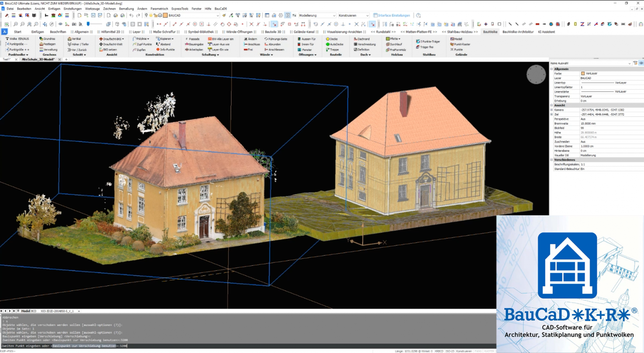Click the Wolke EIN/AUS point cloud toggle
The height and width of the screenshot is (353, 644).
pyautogui.click(x=17, y=39)
